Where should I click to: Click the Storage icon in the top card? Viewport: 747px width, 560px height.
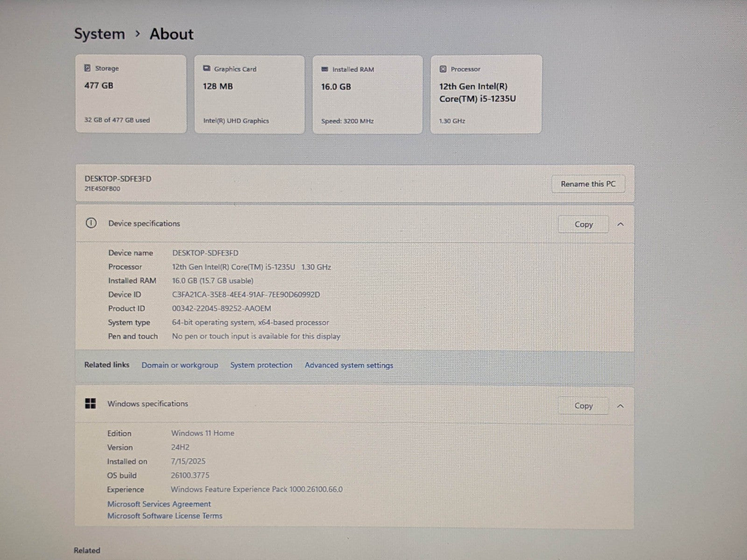pyautogui.click(x=87, y=68)
